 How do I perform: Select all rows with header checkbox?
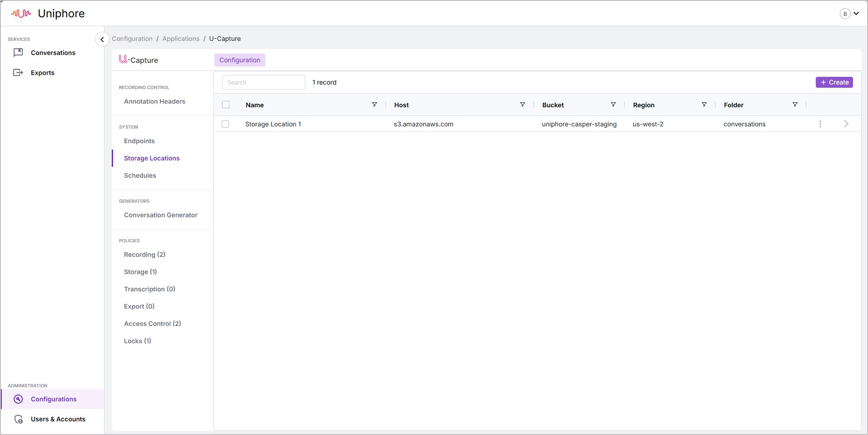tap(226, 105)
